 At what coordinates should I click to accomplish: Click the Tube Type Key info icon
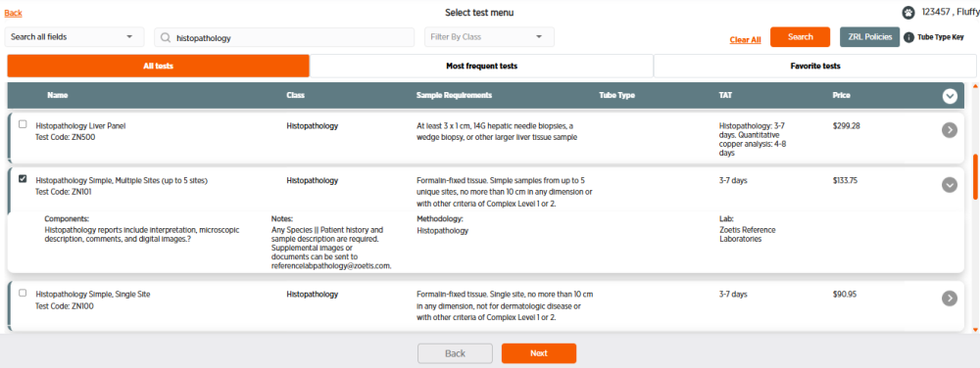[908, 37]
